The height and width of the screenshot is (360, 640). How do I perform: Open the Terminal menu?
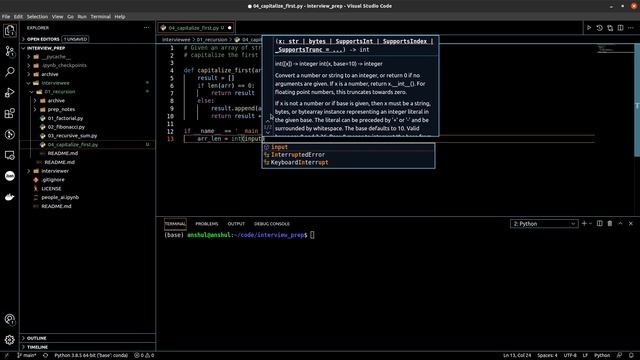tap(100, 17)
